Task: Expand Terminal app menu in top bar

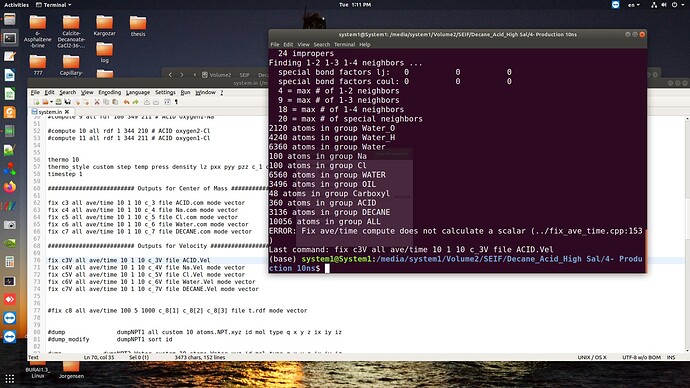Action: [x=53, y=5]
